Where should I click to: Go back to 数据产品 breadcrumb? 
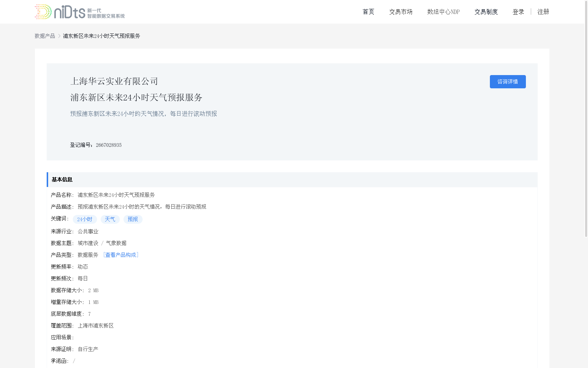pyautogui.click(x=45, y=36)
